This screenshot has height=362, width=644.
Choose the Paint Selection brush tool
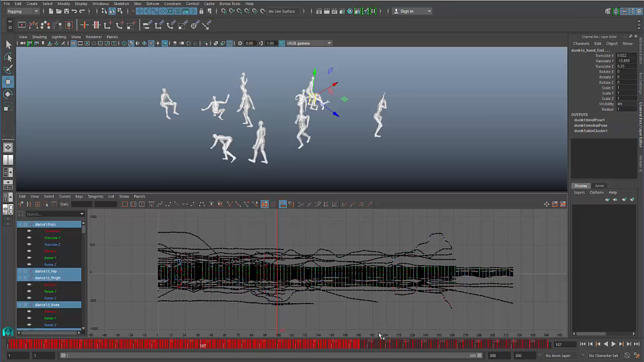click(8, 69)
